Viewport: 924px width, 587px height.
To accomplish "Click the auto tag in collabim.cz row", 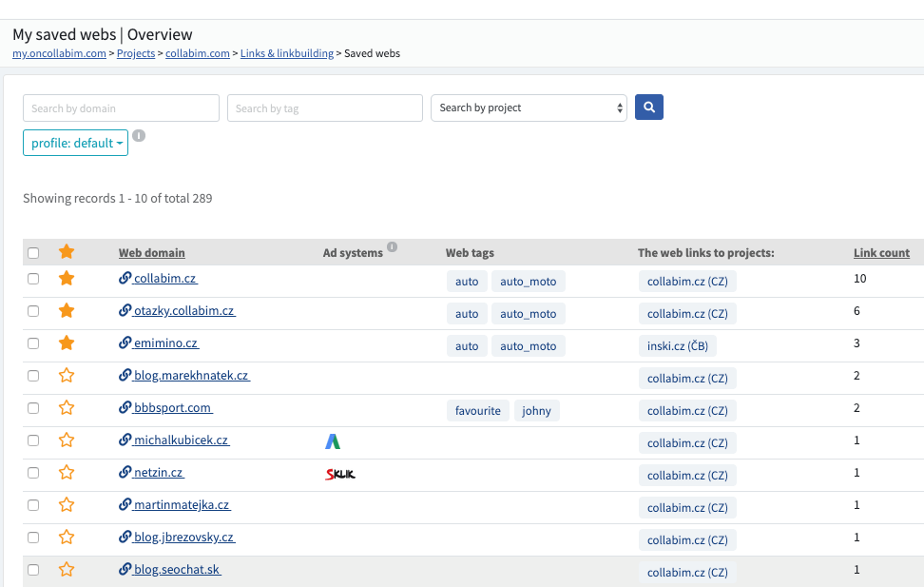I will coord(467,282).
